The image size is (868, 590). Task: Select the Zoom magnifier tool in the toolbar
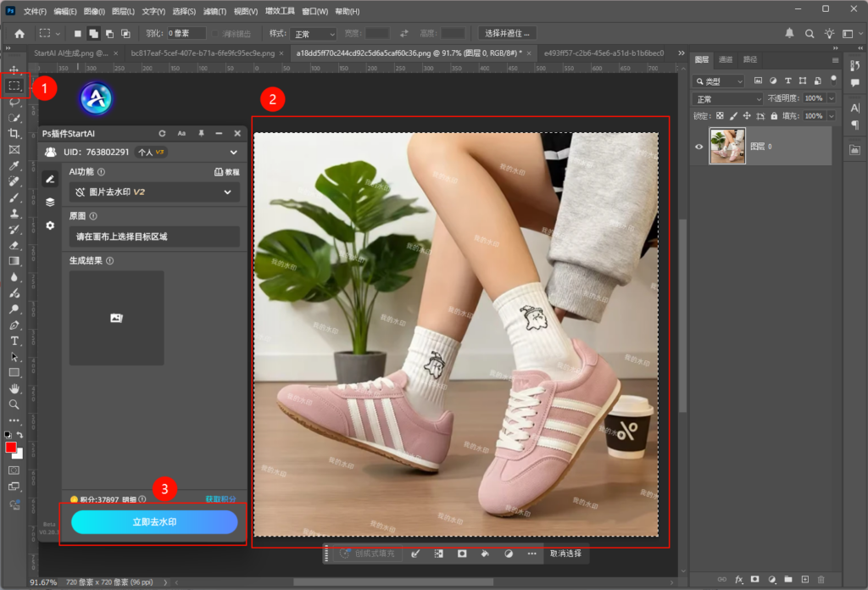click(14, 404)
